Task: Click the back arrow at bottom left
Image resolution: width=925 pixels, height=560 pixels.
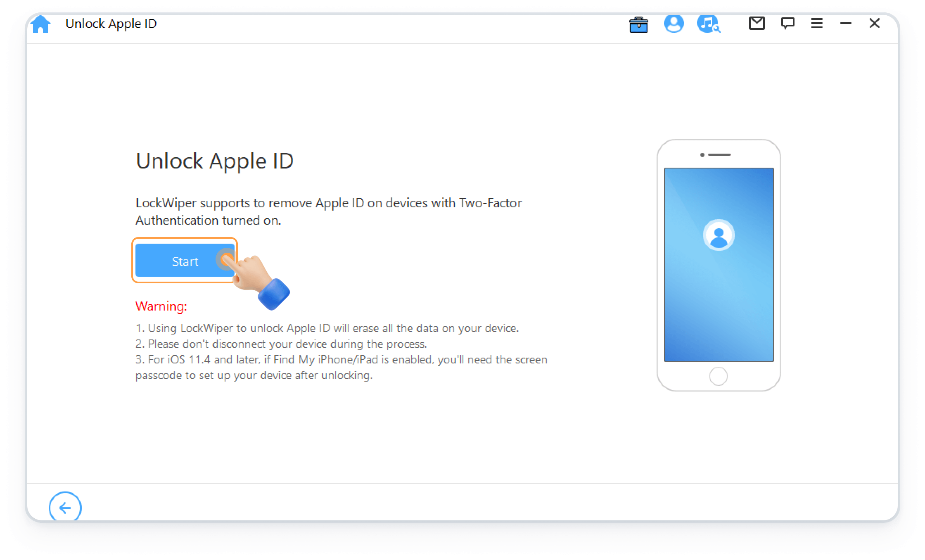Action: tap(65, 507)
